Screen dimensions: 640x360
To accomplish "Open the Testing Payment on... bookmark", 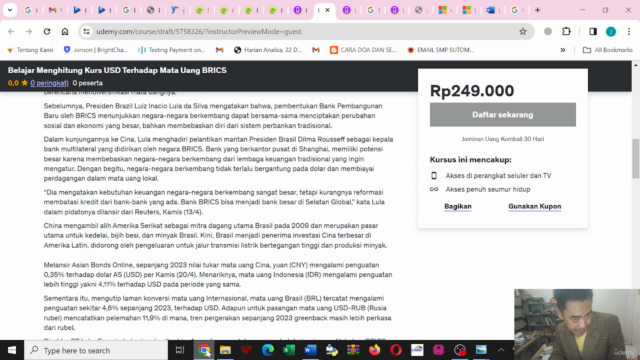I will pos(172,50).
